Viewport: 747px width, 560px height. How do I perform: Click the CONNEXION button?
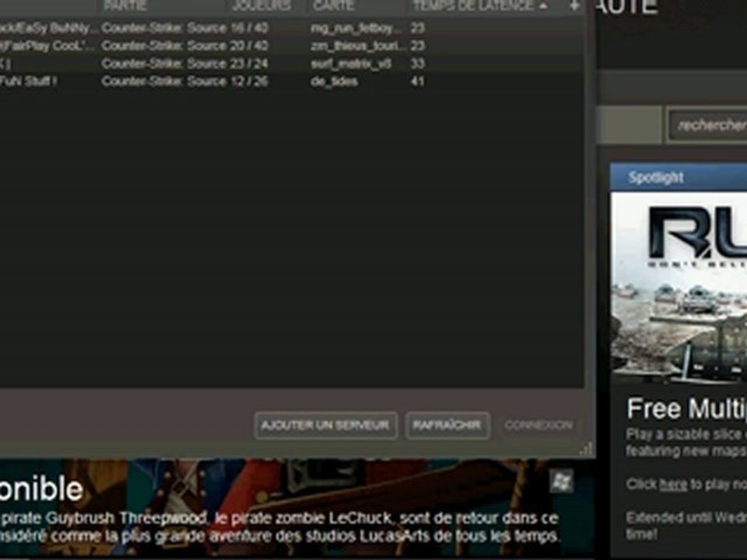pos(538,425)
